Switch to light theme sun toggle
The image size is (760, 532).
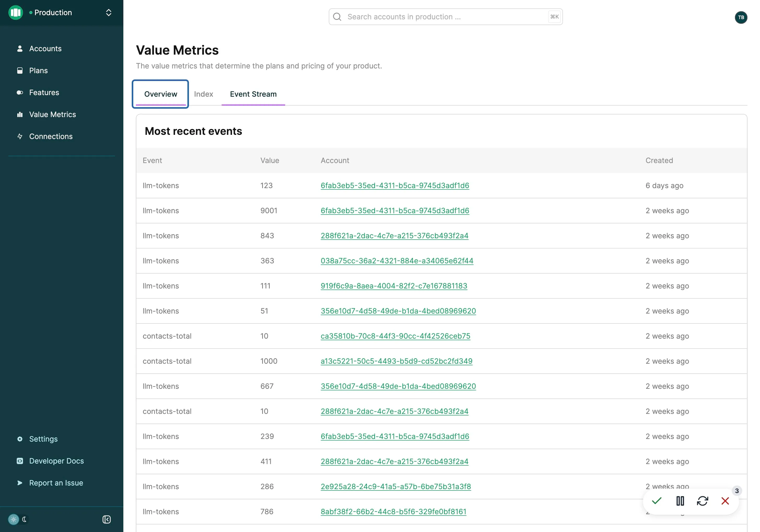tap(14, 519)
